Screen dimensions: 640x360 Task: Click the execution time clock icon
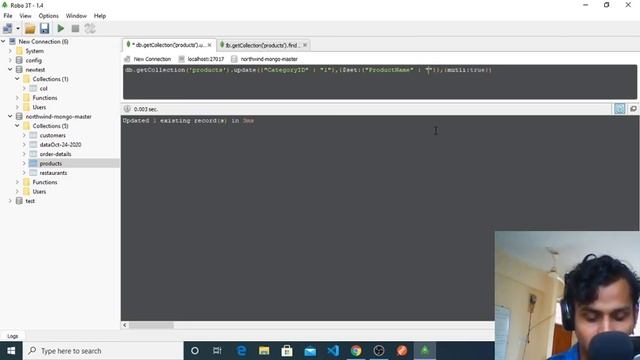[x=127, y=109]
